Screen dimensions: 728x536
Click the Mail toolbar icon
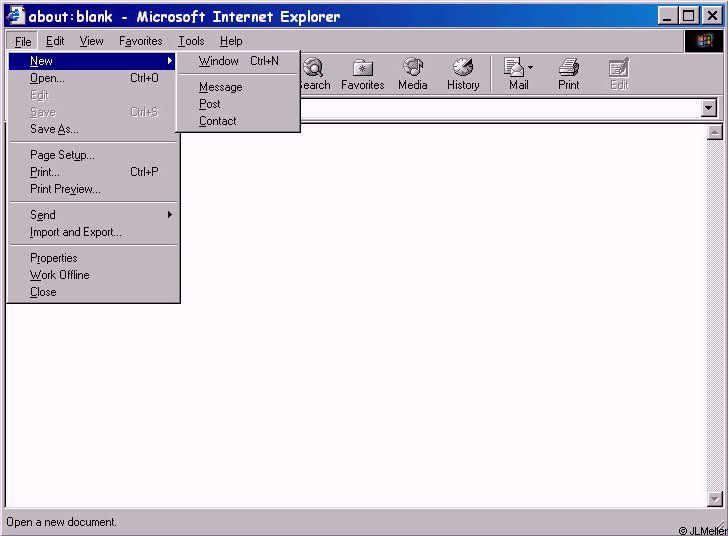coord(514,67)
